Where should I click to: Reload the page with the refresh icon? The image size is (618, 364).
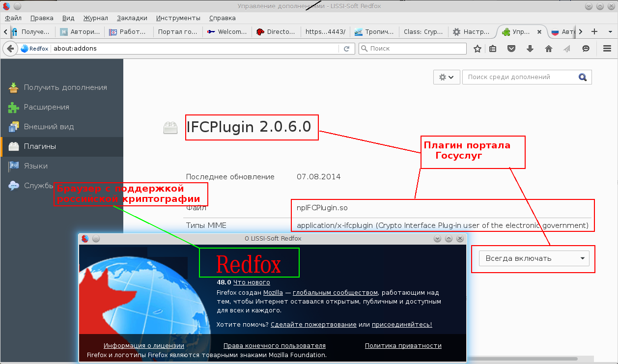[x=346, y=49]
